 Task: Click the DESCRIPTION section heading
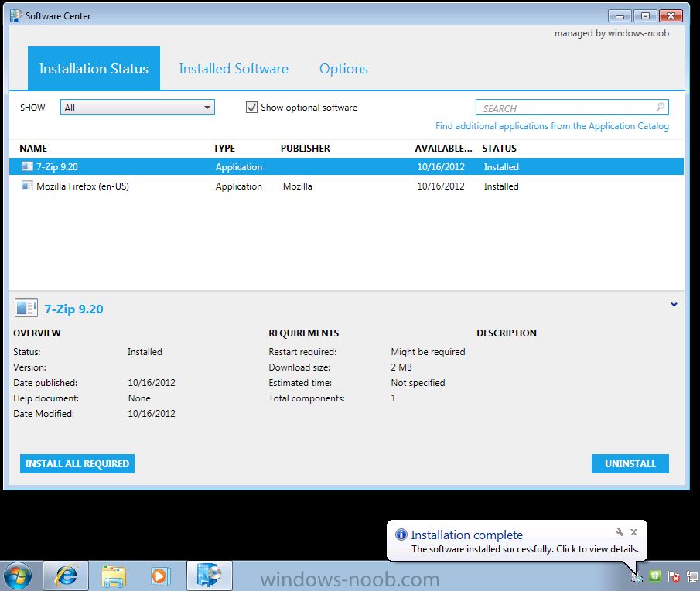click(507, 333)
